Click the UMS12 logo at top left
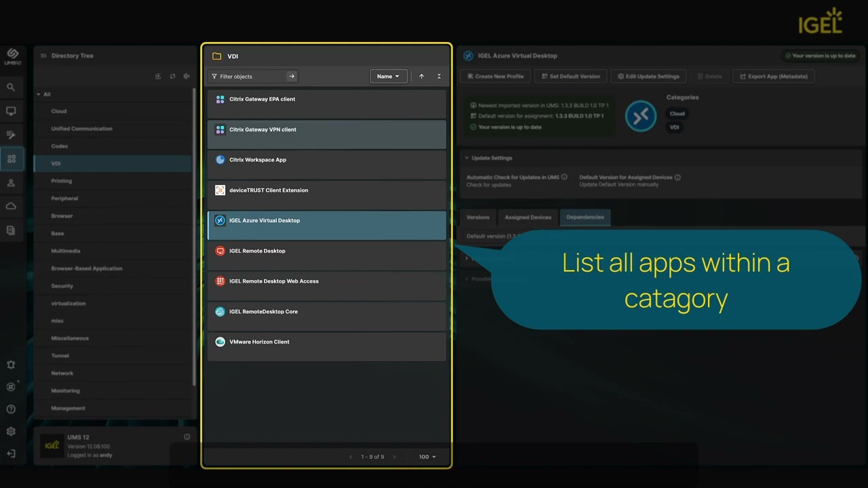 tap(12, 56)
